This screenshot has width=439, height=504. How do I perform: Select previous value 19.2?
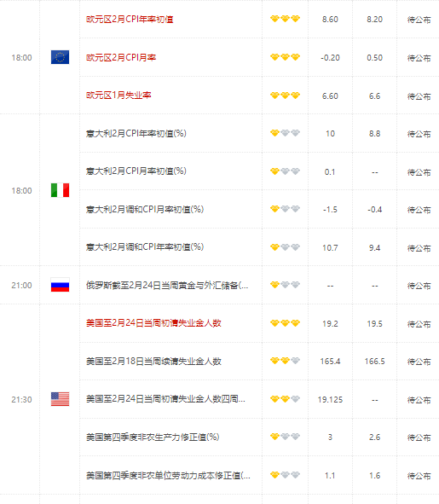(x=330, y=324)
